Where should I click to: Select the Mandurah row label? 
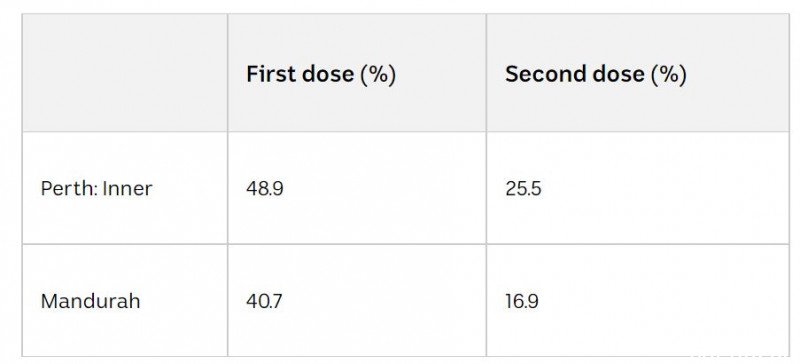click(x=90, y=301)
